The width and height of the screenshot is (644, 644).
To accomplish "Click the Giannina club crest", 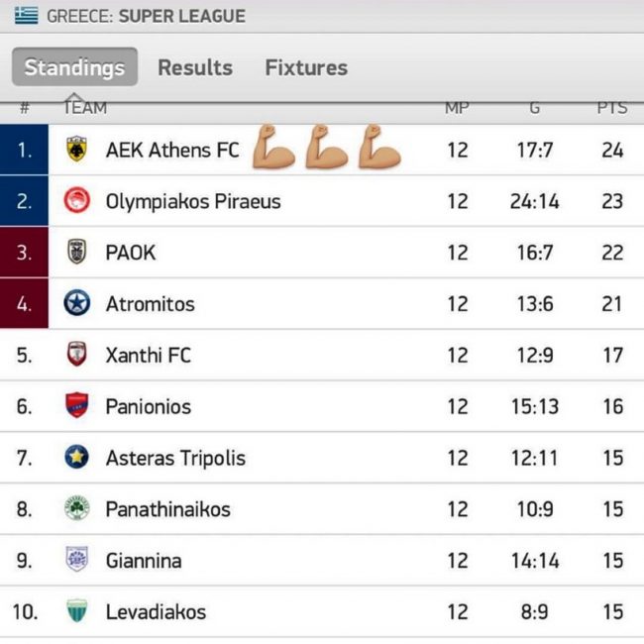I will [76, 561].
